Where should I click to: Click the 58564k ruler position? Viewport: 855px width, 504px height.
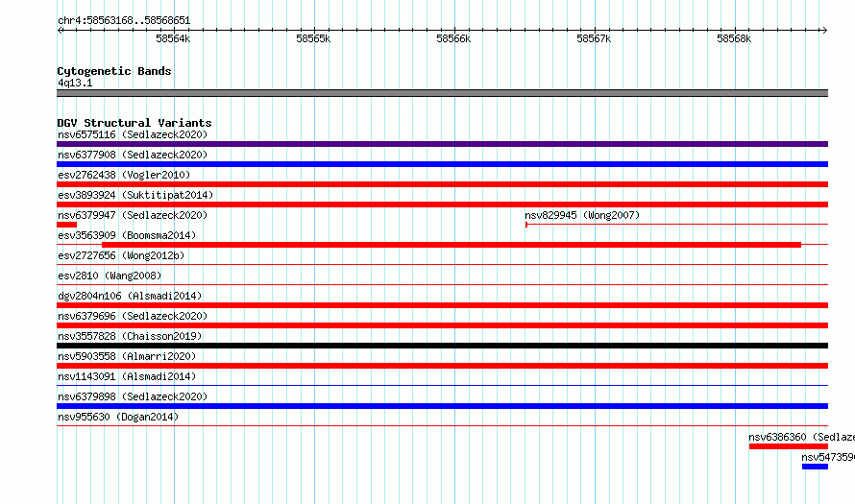tap(173, 38)
